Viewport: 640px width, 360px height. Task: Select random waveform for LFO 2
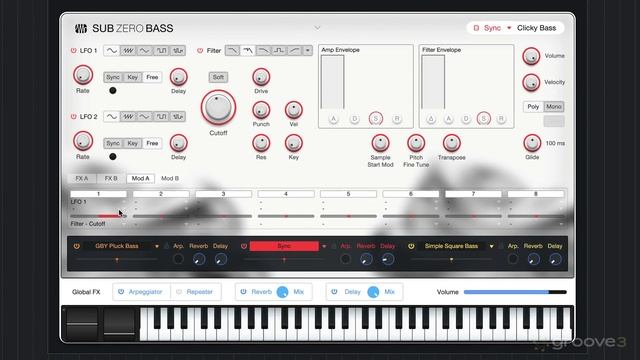point(178,117)
